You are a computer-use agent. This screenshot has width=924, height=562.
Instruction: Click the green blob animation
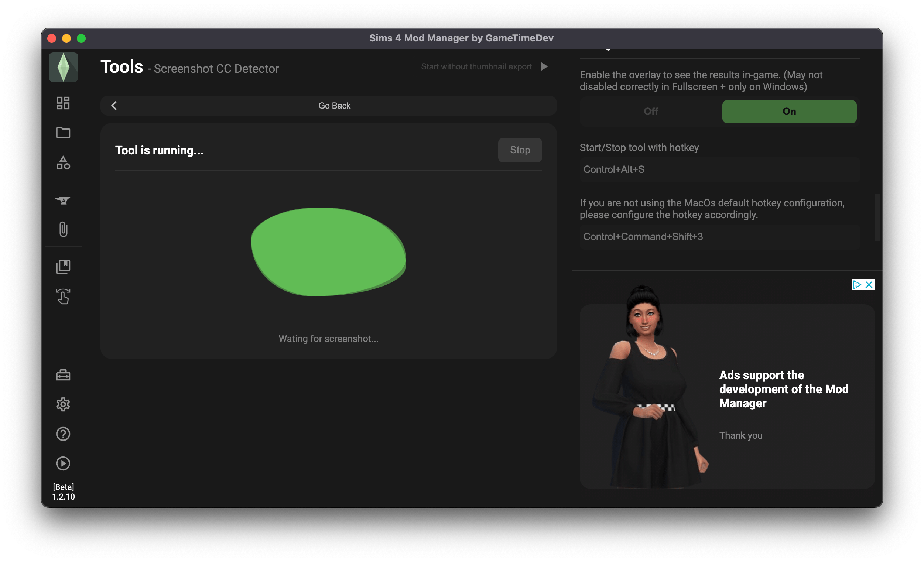(x=329, y=252)
